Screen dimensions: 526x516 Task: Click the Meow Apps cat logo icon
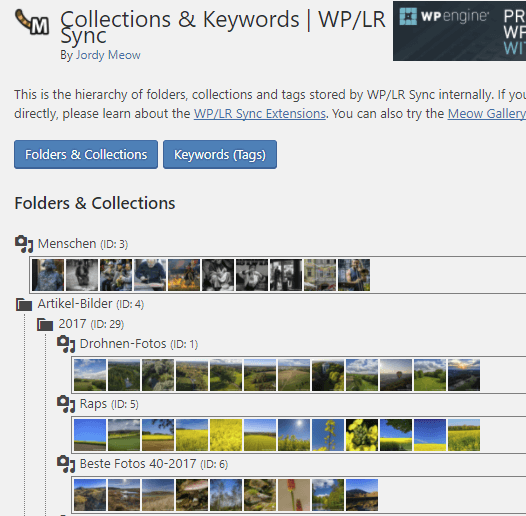point(32,22)
